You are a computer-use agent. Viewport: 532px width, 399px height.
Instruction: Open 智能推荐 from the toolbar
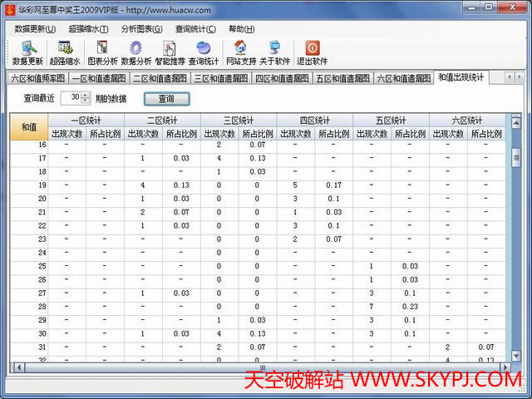(x=170, y=53)
